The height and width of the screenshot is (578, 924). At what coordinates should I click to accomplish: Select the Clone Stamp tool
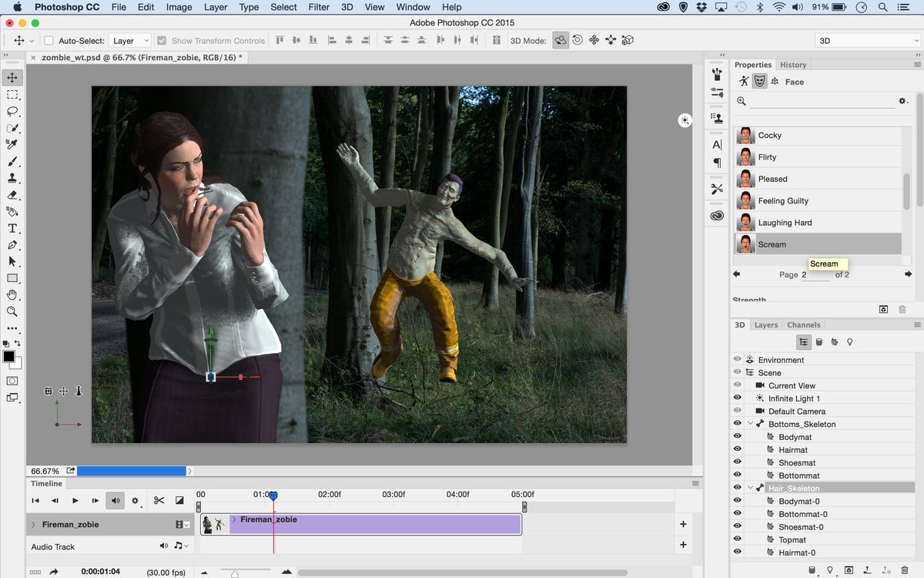12,178
